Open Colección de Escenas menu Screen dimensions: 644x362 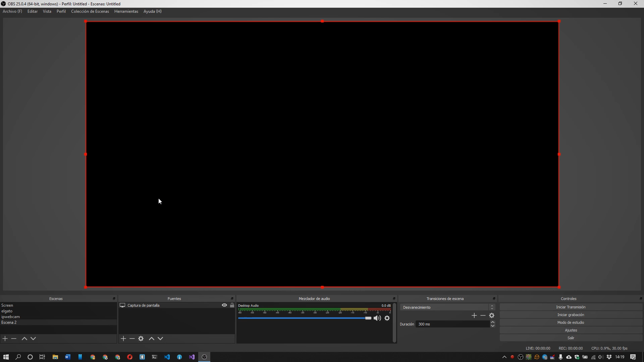click(90, 11)
